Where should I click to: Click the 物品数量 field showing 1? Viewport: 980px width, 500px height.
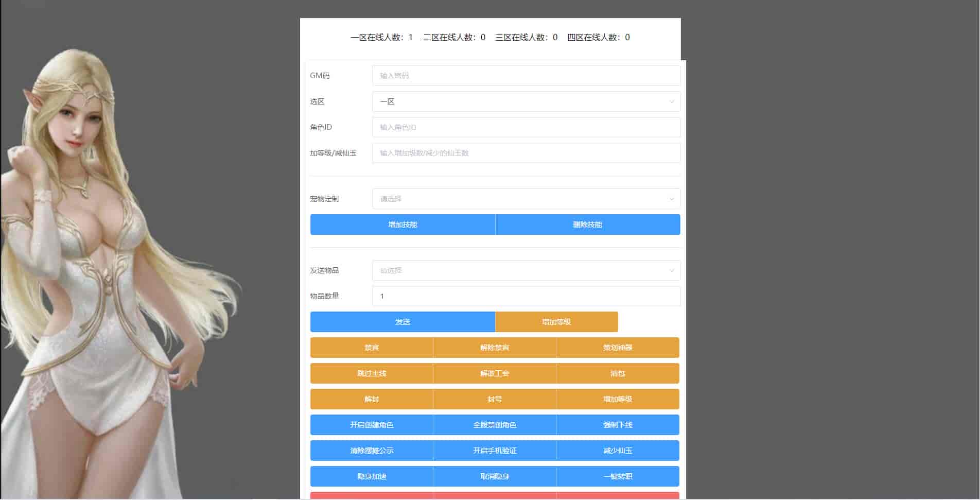[526, 296]
